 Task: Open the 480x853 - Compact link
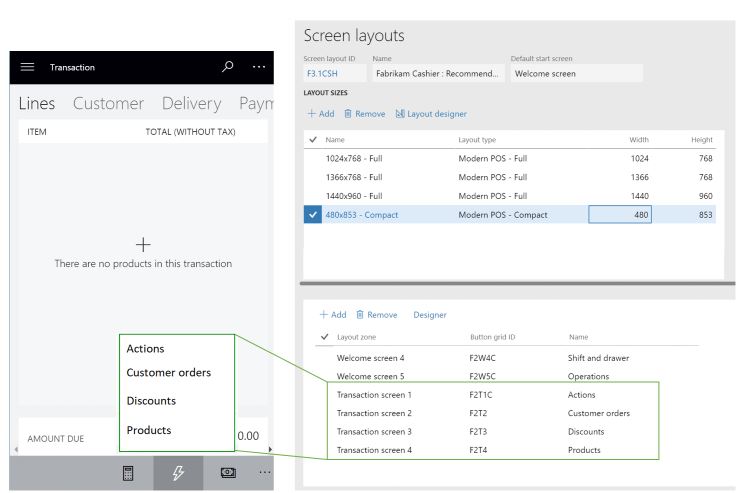click(362, 215)
